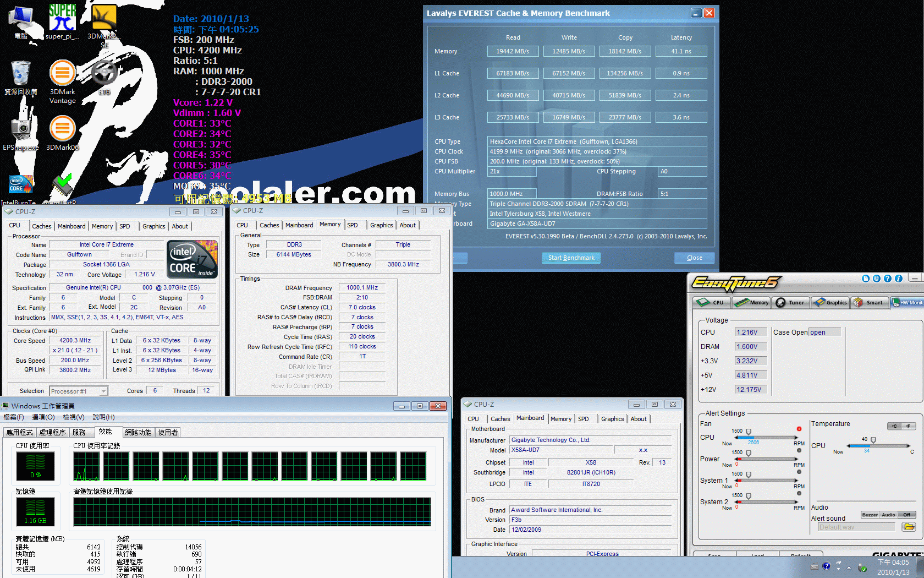The width and height of the screenshot is (924, 578).
Task: Click the EasyTune6 @ email icon
Action: click(877, 279)
